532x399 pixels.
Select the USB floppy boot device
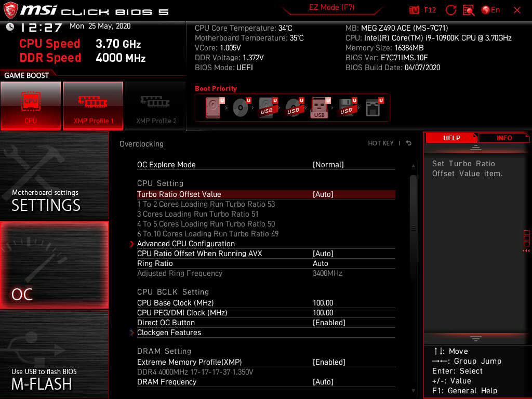click(348, 108)
